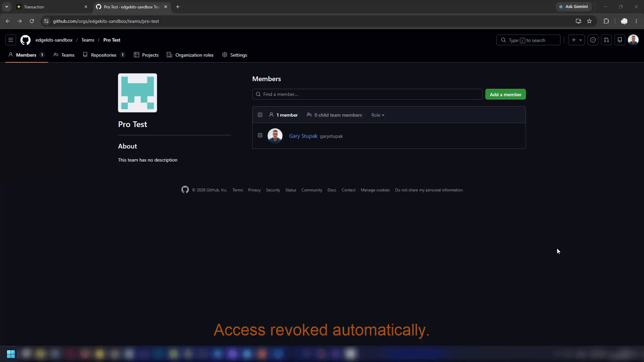Open the create new plus dropdown
This screenshot has width=644, height=362.
(x=577, y=40)
